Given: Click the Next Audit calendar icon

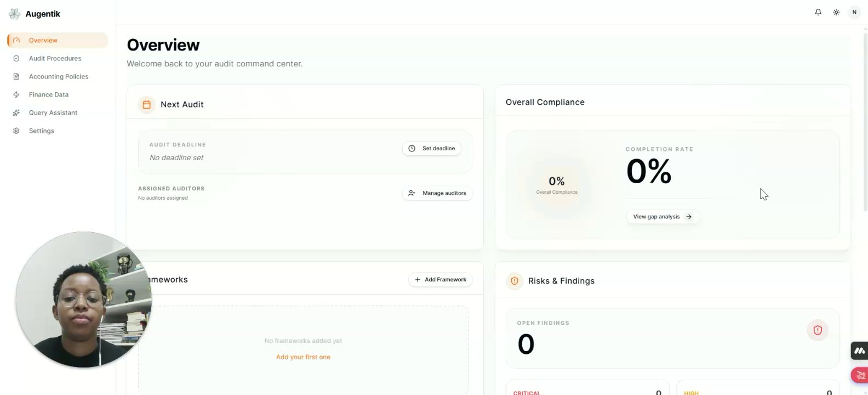Looking at the screenshot, I should coord(146,104).
